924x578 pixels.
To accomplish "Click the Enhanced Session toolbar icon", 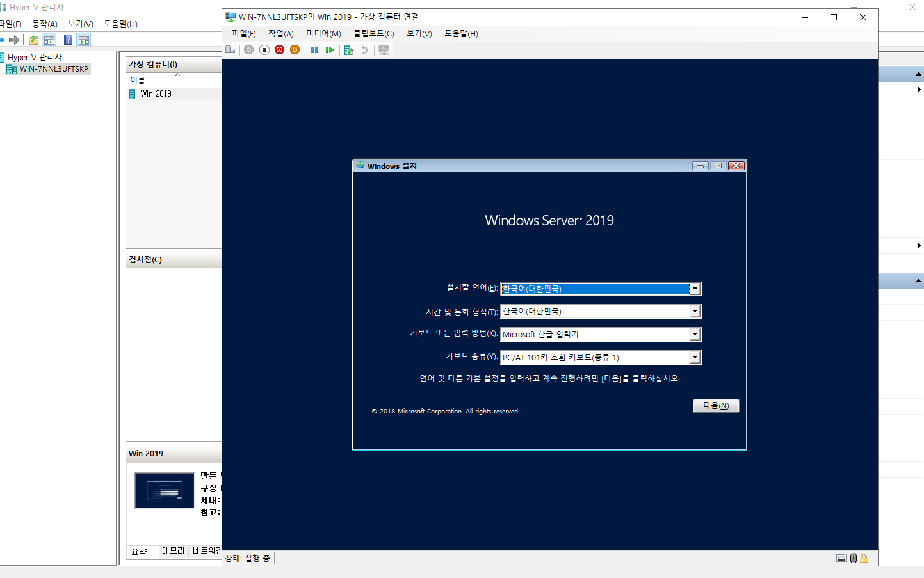I will 384,50.
